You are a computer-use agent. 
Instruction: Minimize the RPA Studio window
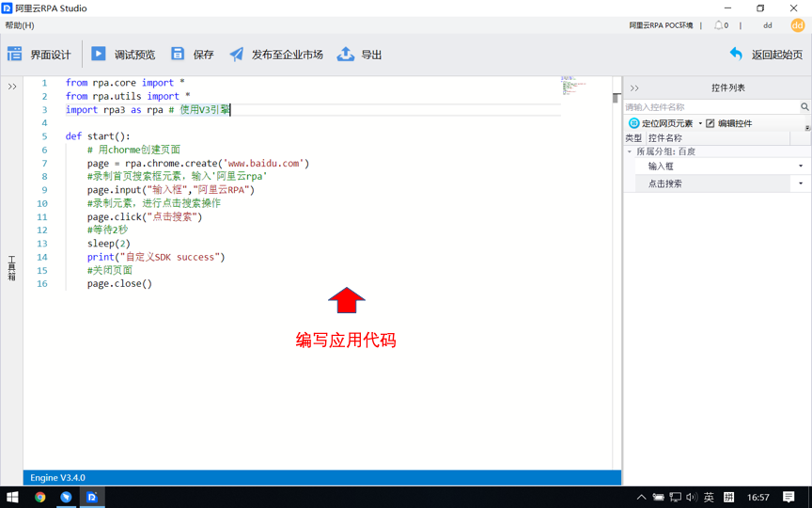[728, 8]
